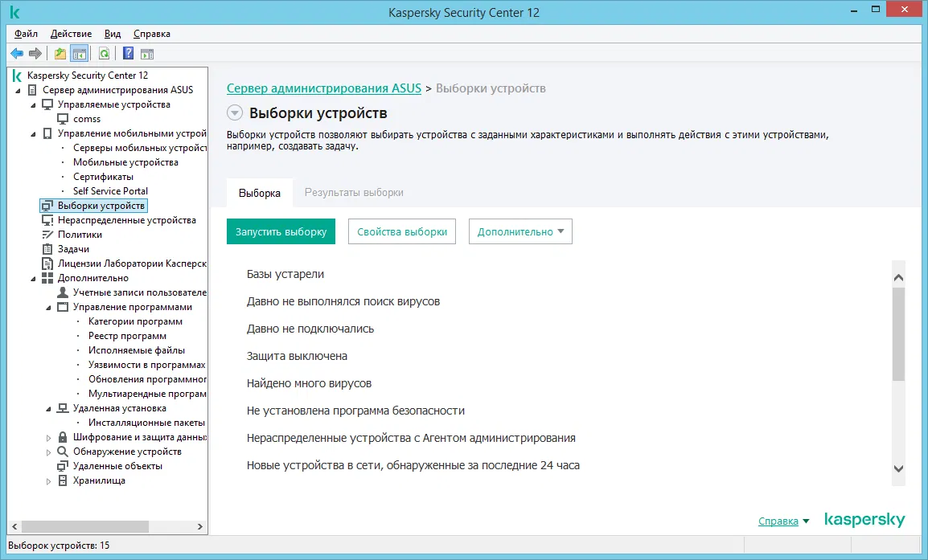928x560 pixels.
Task: Click the magnifier icon of Обнаружение устройств
Action: click(63, 452)
